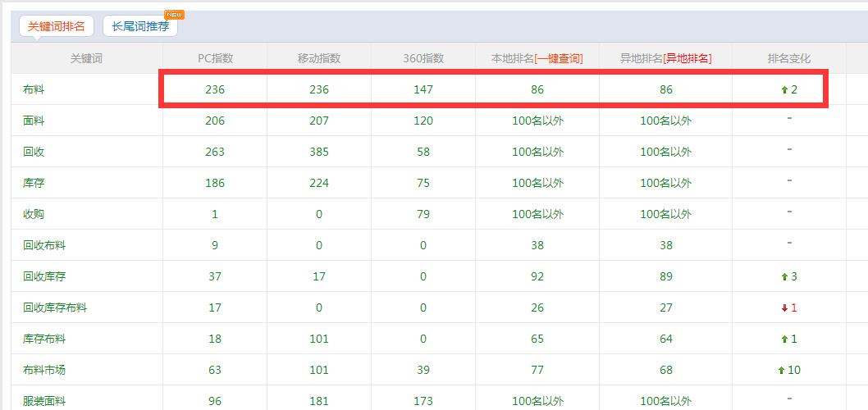Click the red down arrow for 回收库存布料
Viewport: 868px width, 410px height.
tap(784, 308)
